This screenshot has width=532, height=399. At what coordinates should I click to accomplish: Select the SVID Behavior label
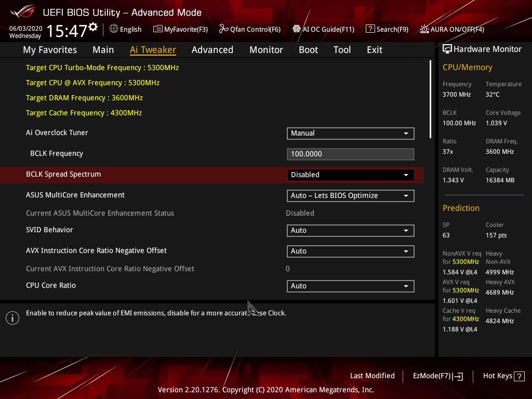[x=49, y=230]
